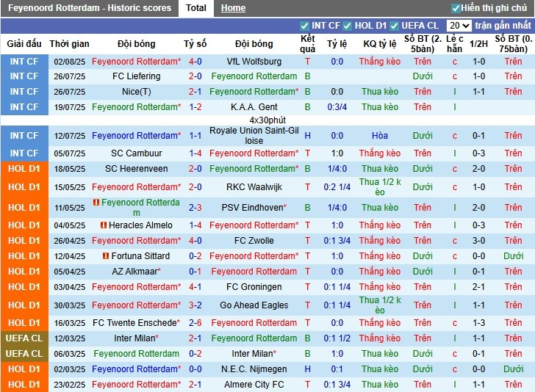Click the 2-6 score against FC Twente
Viewport: 535px width, 392px height.
[x=195, y=323]
